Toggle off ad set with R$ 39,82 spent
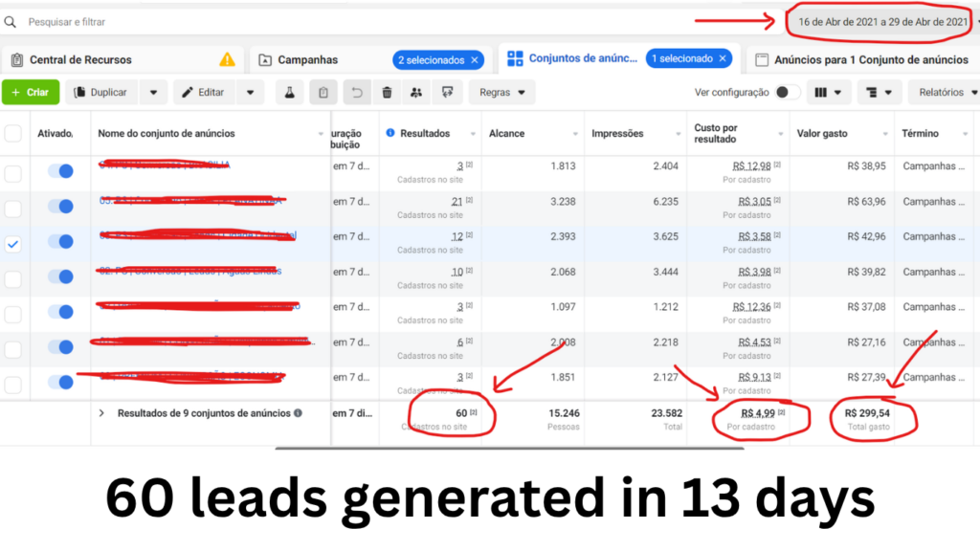This screenshot has height=551, width=980. pos(60,276)
